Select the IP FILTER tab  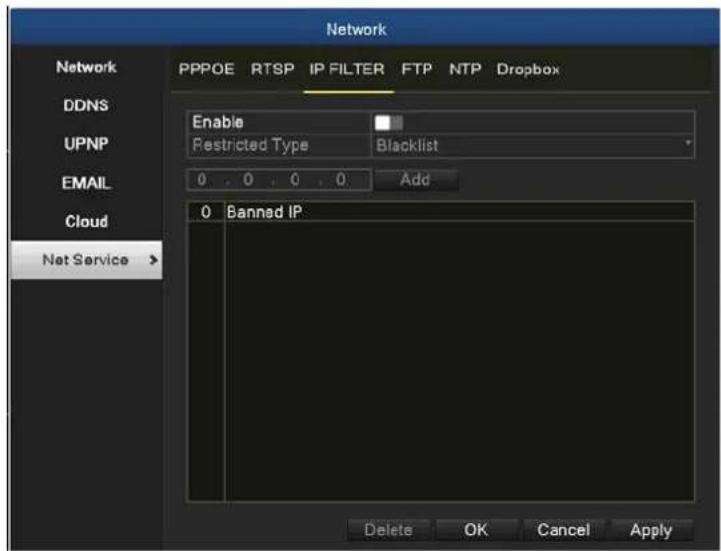(347, 69)
